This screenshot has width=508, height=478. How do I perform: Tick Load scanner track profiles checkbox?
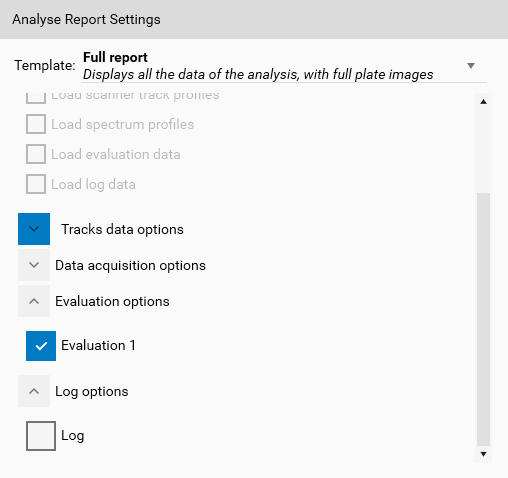tap(36, 98)
